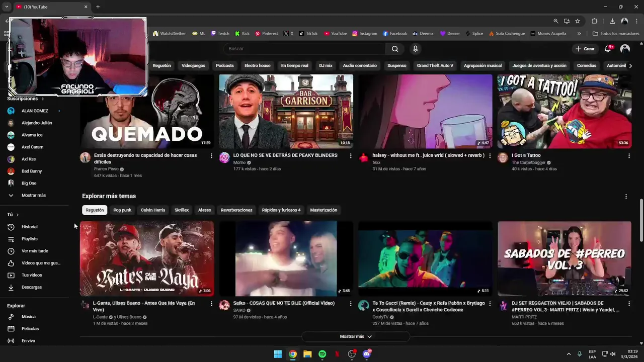Show hidden system tray icons

[x=569, y=354]
